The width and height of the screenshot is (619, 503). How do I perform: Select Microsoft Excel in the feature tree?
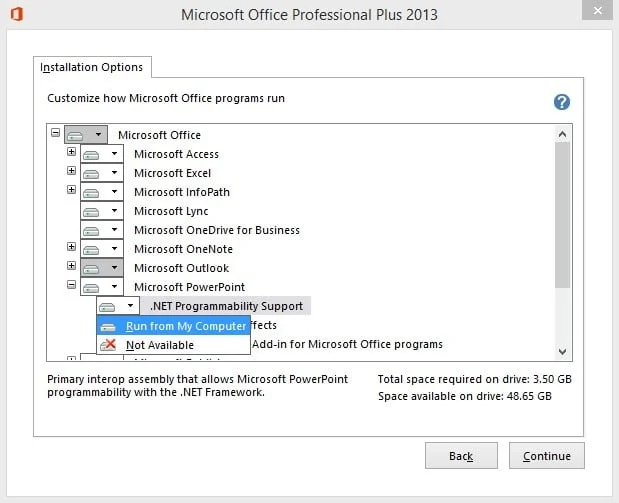point(173,173)
